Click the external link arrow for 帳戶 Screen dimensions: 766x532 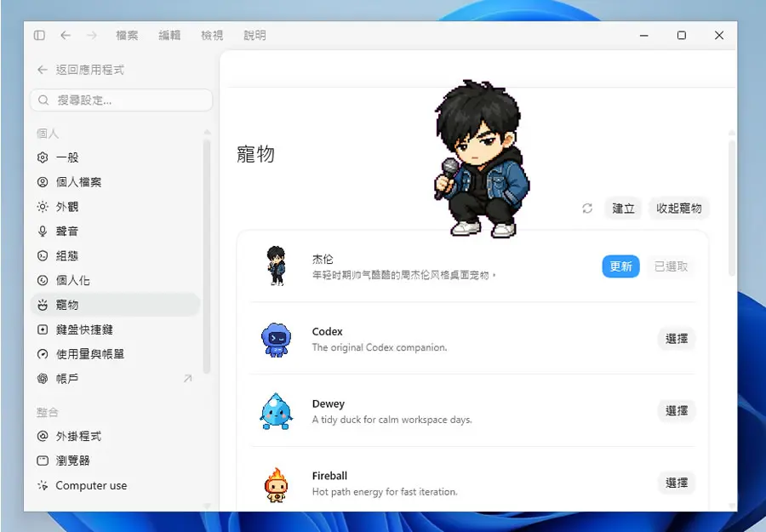coord(187,379)
